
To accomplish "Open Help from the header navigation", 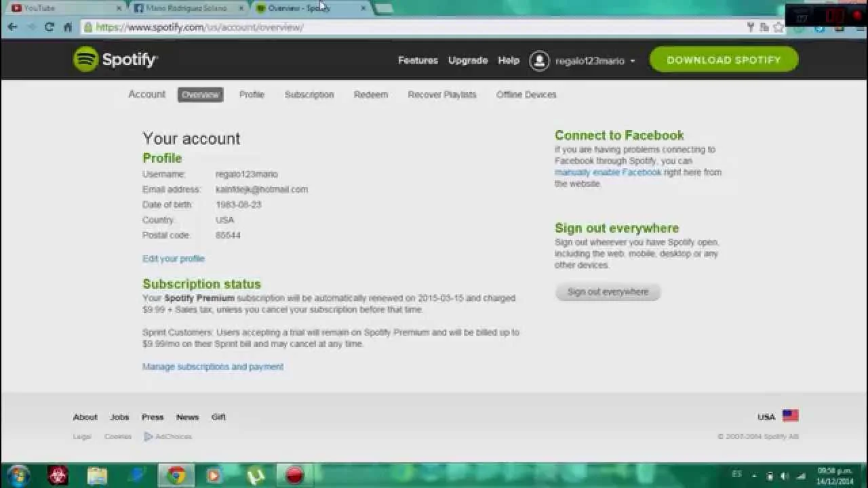I will [509, 60].
